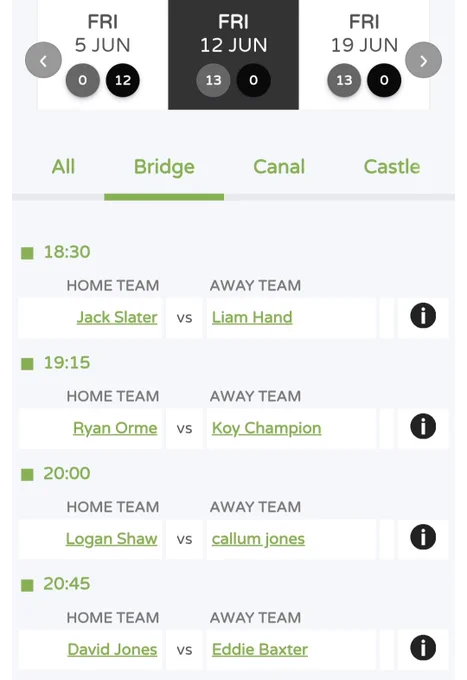
Task: Open callum jones player link
Action: coord(258,539)
